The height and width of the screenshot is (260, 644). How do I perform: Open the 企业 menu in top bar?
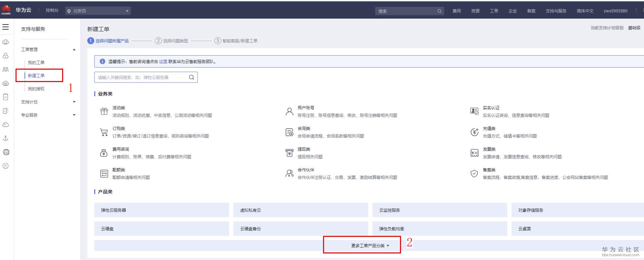click(x=513, y=11)
